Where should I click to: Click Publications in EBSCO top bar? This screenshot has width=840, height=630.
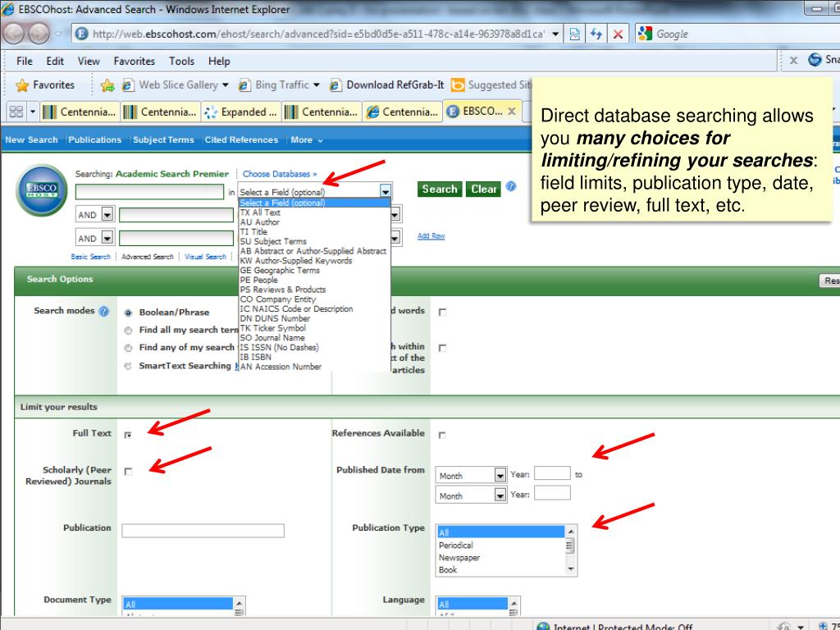click(x=95, y=139)
